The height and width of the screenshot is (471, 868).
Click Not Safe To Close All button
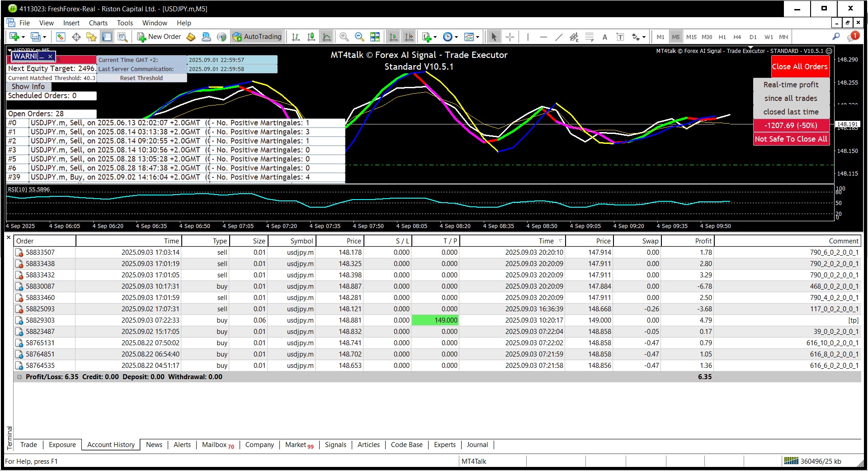click(791, 139)
